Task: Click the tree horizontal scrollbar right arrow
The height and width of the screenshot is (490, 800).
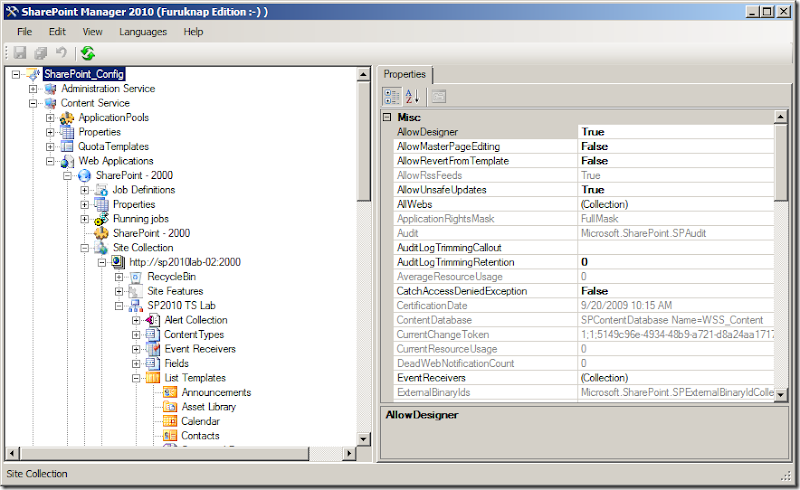Action: pyautogui.click(x=349, y=453)
